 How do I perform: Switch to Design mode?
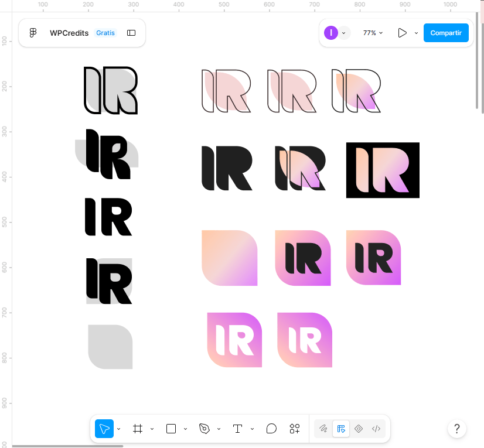tap(341, 429)
